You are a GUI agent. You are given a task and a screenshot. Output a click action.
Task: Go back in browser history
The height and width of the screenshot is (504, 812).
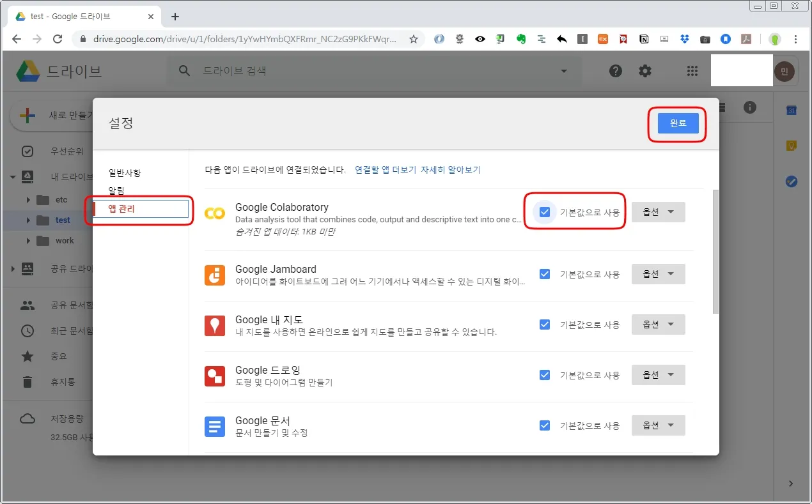click(17, 39)
